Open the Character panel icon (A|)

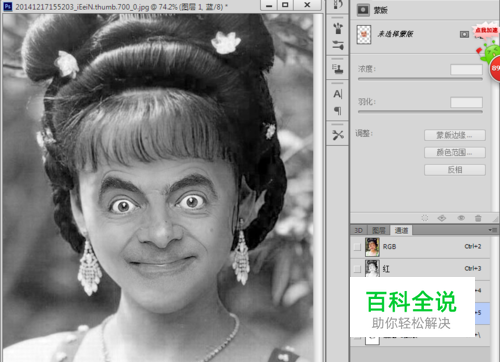coord(338,94)
